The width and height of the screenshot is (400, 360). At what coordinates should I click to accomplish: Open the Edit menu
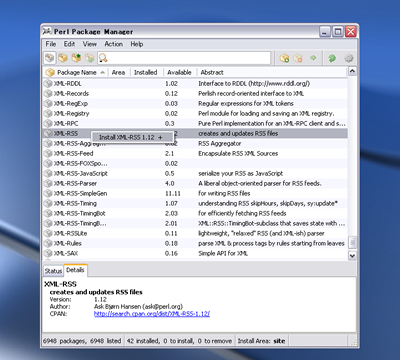point(69,44)
